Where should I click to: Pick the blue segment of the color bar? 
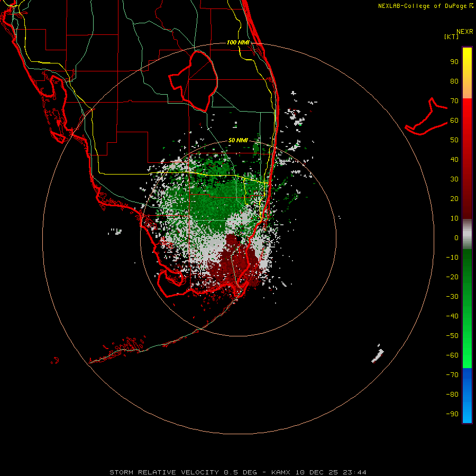coord(467,396)
